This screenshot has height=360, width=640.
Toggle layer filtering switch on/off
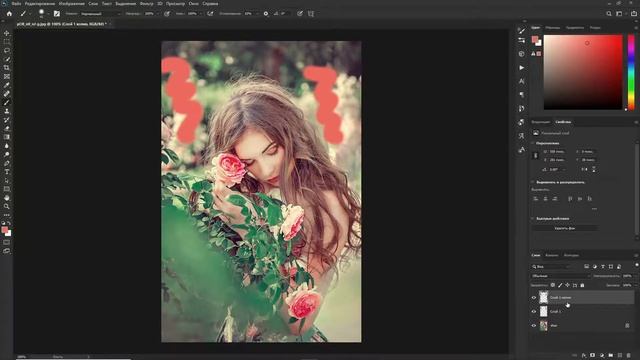[636, 265]
